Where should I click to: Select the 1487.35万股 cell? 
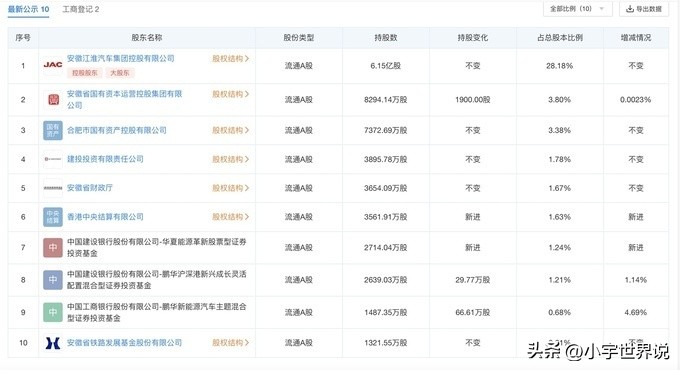[386, 312]
